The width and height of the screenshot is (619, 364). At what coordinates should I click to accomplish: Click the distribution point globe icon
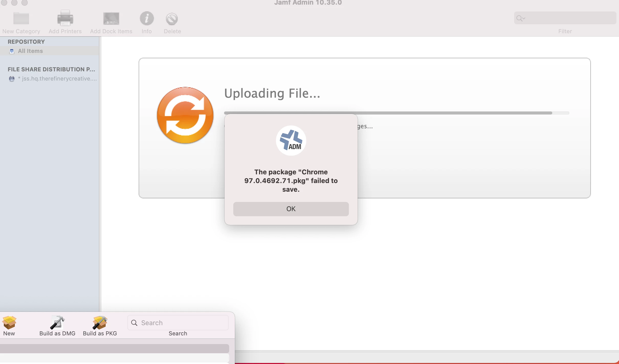[x=12, y=79]
